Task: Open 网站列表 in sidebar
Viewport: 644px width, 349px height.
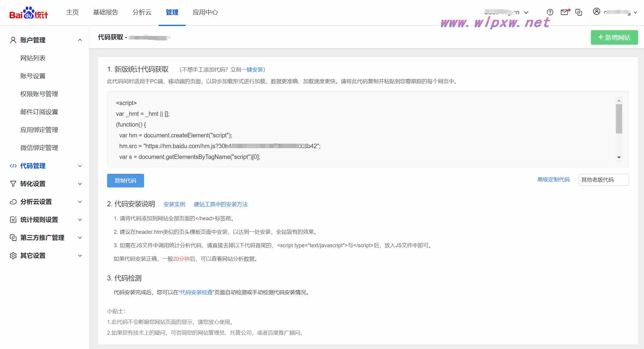Action: pyautogui.click(x=33, y=58)
